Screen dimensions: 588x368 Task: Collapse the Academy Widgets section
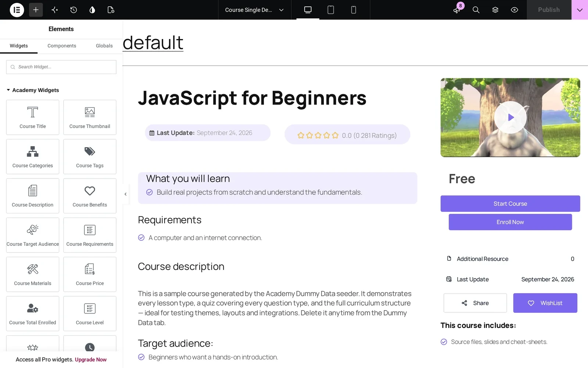click(33, 90)
